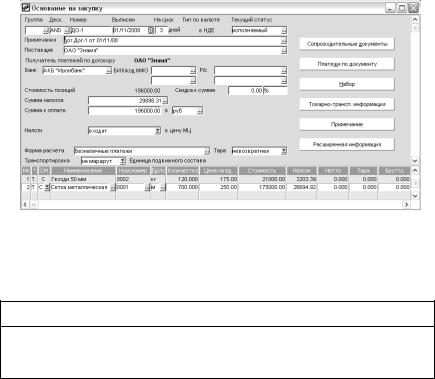Click the Номер field containing ДО-1

pos(91,31)
